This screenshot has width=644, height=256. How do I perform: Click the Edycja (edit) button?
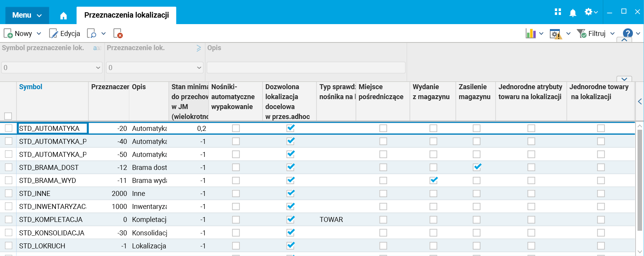pyautogui.click(x=65, y=34)
